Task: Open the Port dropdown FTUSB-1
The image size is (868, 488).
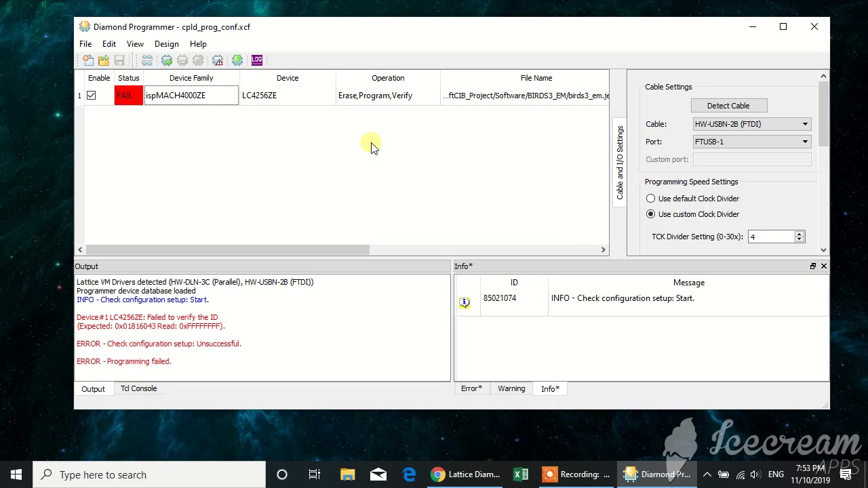Action: pos(752,142)
